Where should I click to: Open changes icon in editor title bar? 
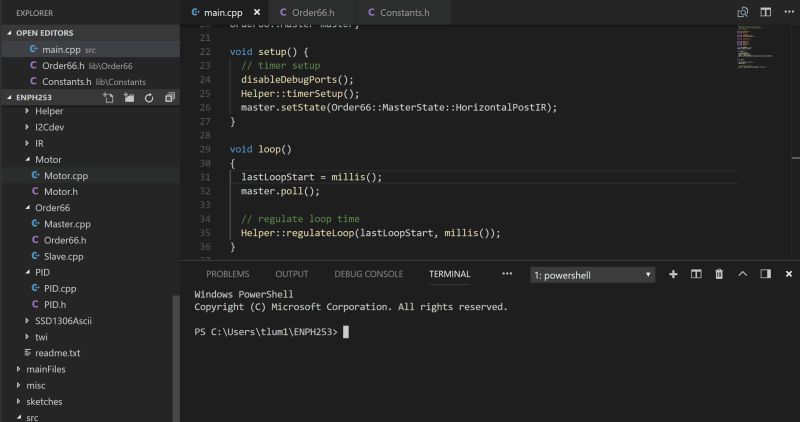click(x=743, y=12)
